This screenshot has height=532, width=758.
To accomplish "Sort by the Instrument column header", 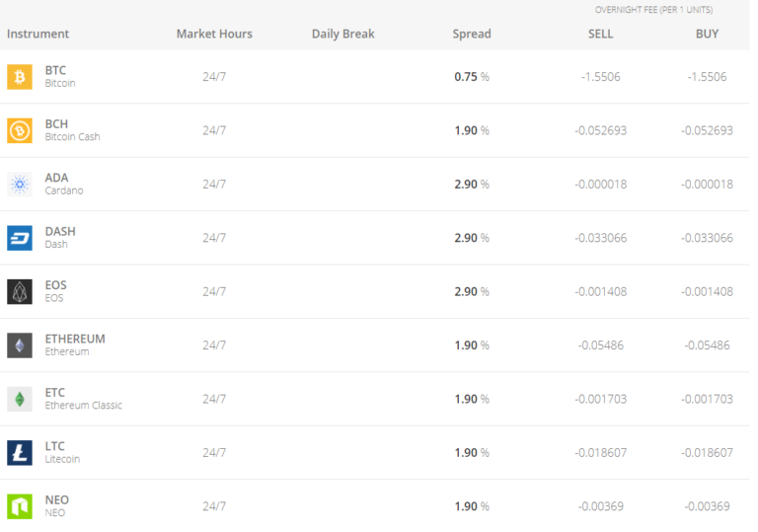I will [x=38, y=34].
